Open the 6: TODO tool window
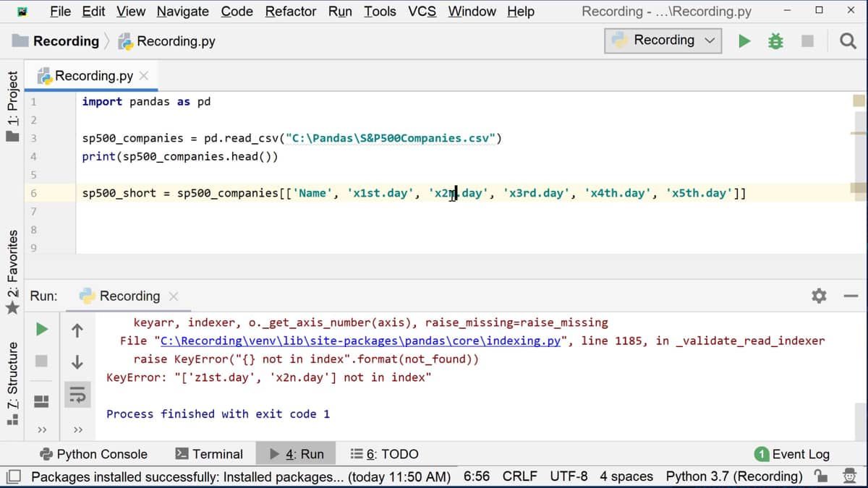 pos(384,454)
